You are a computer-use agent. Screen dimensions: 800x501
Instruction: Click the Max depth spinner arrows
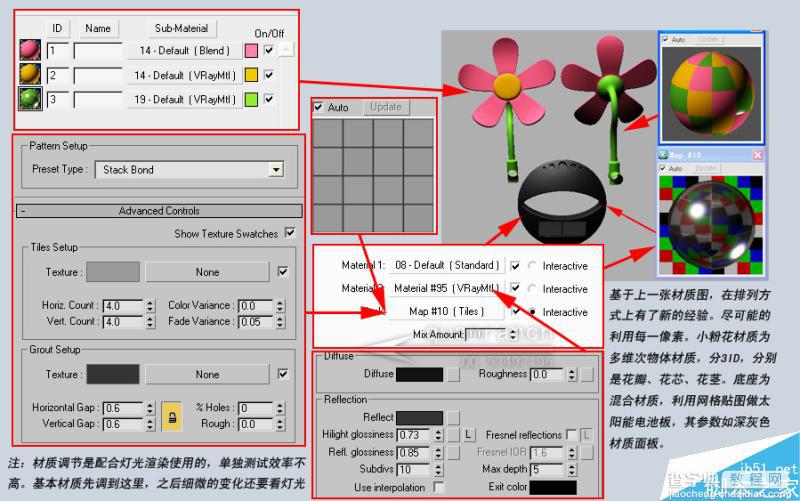tap(572, 469)
